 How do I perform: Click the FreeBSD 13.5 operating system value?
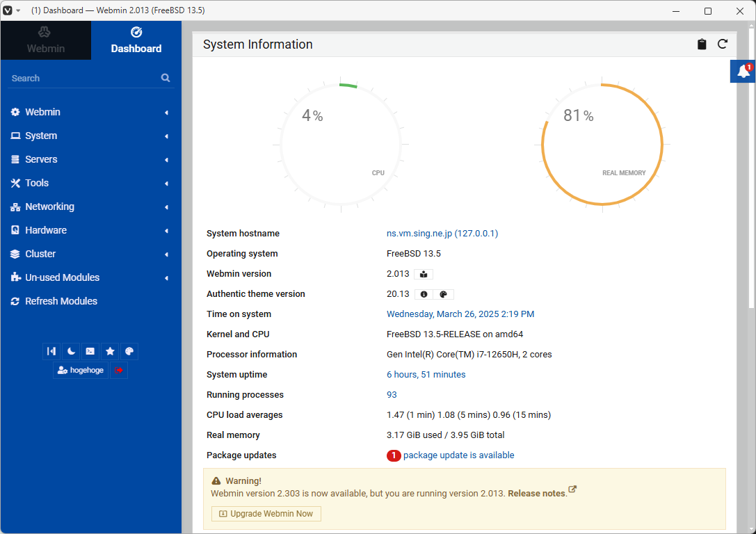click(x=414, y=254)
